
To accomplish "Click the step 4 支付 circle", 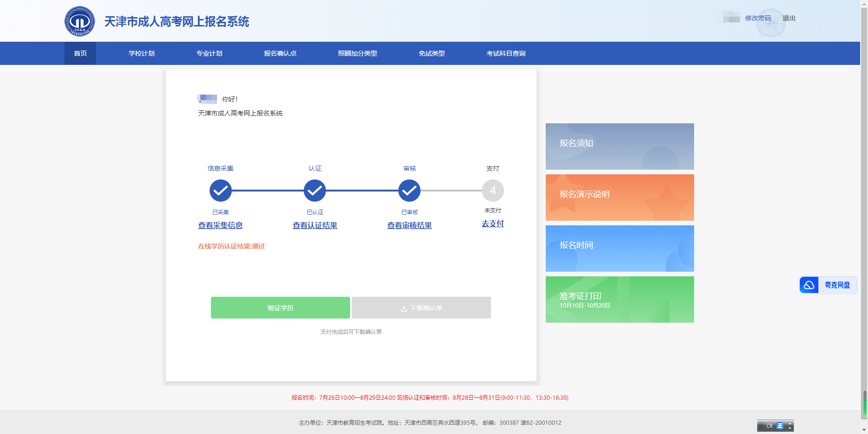I will (x=493, y=191).
